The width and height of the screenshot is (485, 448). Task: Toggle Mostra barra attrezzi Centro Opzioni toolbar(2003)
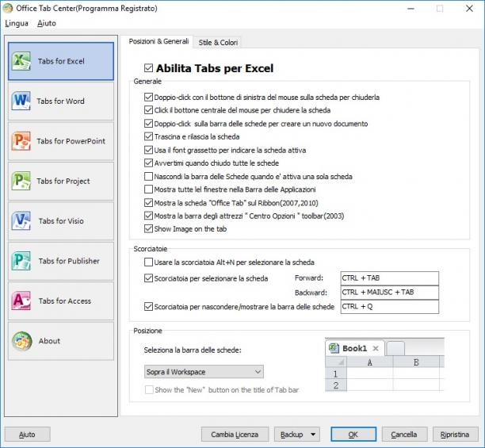coord(148,216)
